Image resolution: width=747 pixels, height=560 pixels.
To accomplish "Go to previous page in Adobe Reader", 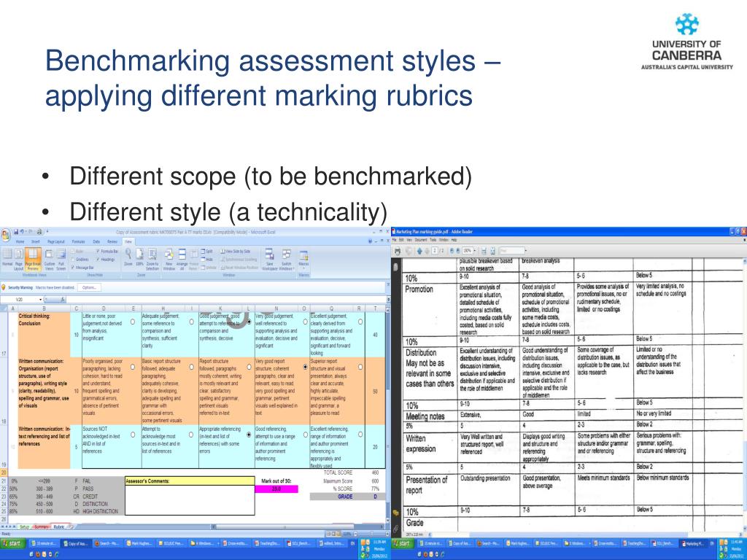I will coord(419,251).
